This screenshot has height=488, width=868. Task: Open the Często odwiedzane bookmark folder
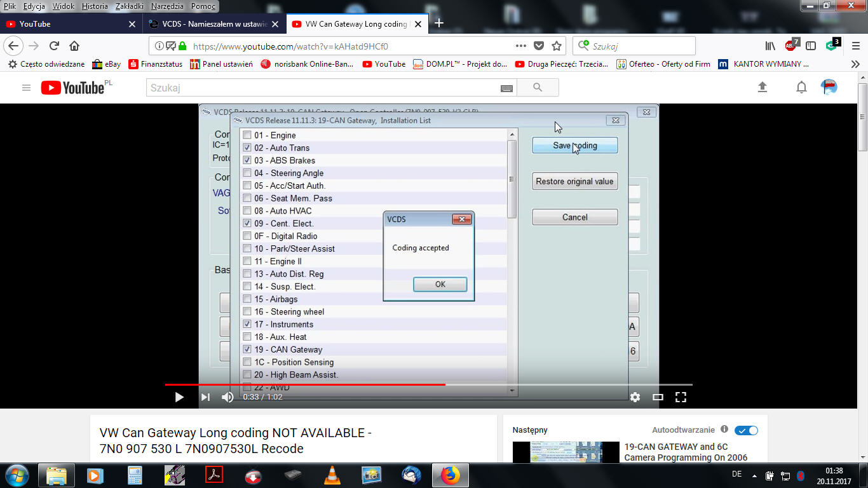click(46, 64)
